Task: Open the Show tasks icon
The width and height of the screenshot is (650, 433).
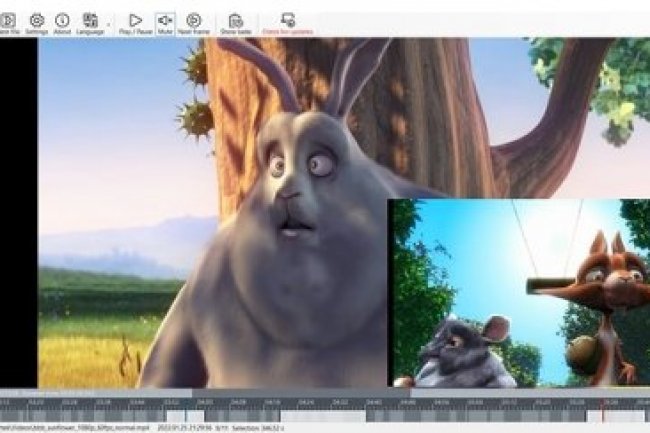Action: (x=235, y=22)
